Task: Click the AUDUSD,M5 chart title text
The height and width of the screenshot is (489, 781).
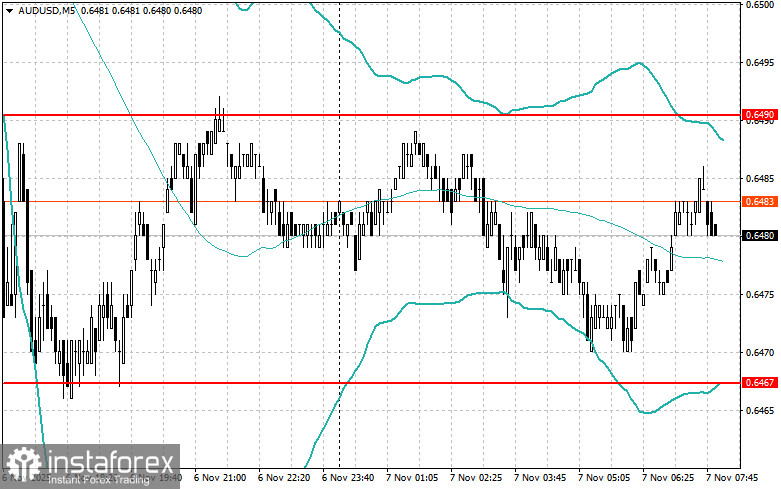Action: tap(46, 10)
